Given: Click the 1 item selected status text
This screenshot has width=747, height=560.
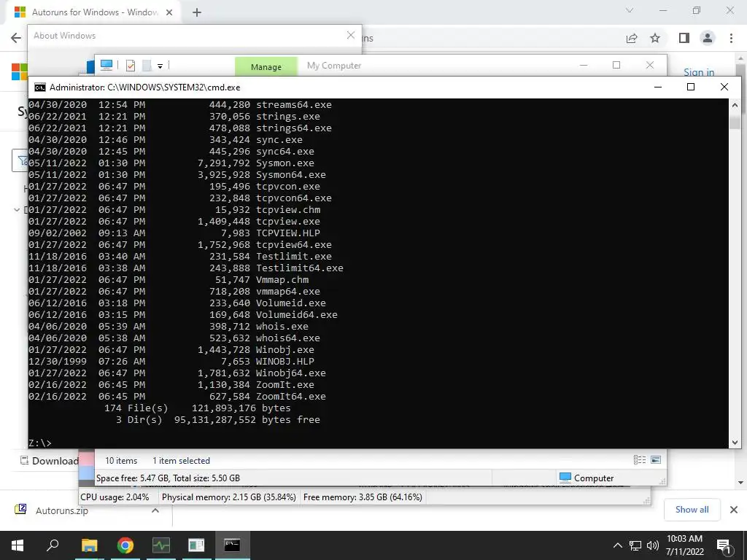Looking at the screenshot, I should point(181,461).
